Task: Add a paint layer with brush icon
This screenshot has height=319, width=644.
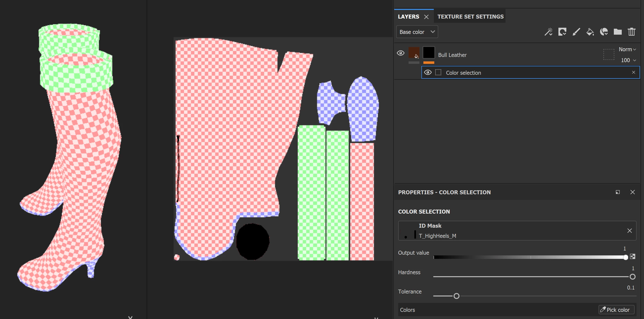Action: 576,32
